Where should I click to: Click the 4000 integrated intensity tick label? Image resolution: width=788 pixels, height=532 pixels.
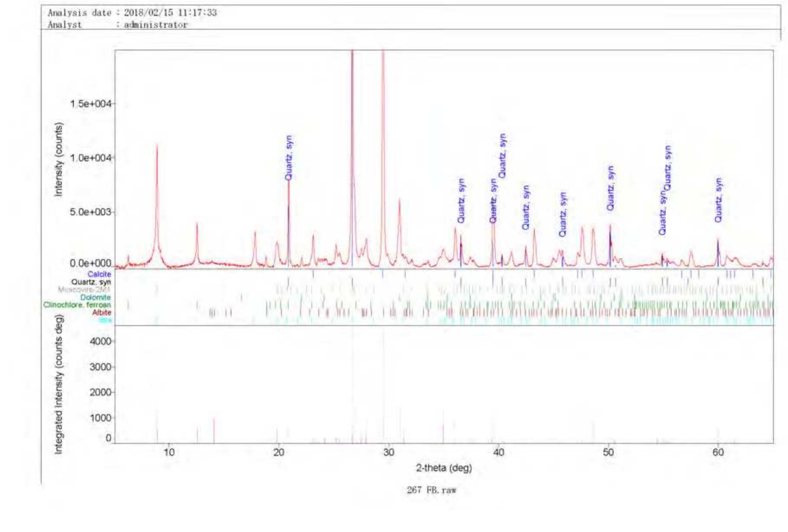coord(100,342)
